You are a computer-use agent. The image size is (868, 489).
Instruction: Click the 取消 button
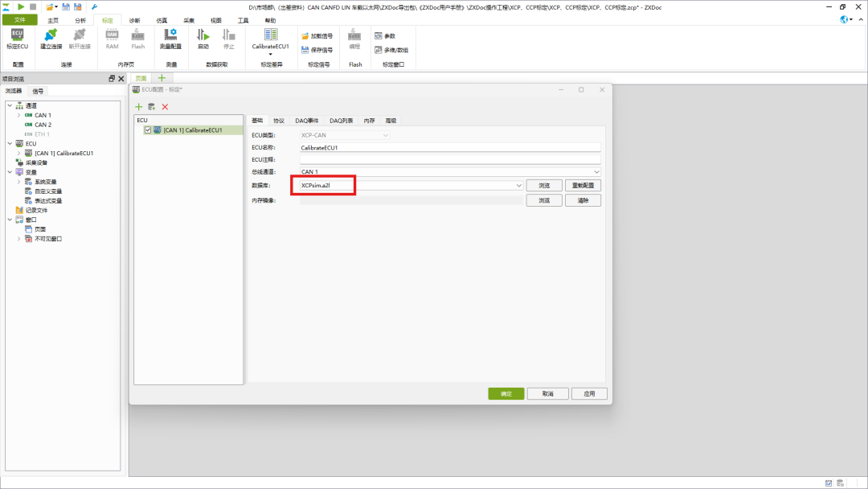(x=547, y=394)
